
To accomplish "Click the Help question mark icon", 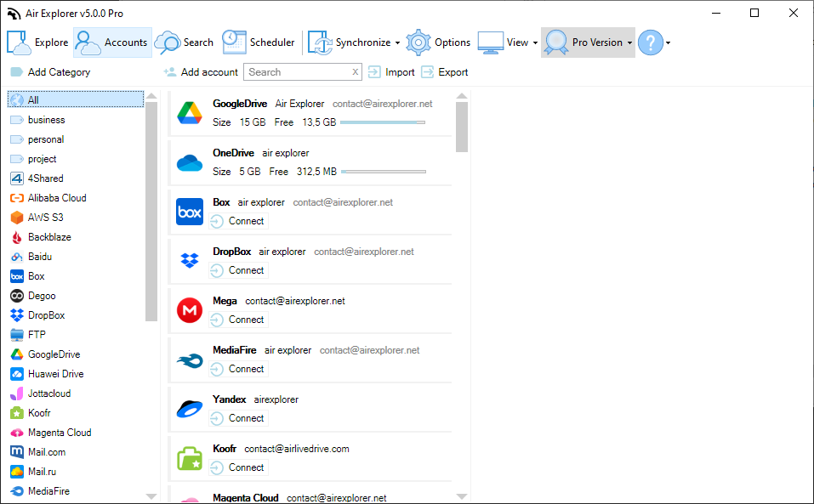I will (x=651, y=42).
